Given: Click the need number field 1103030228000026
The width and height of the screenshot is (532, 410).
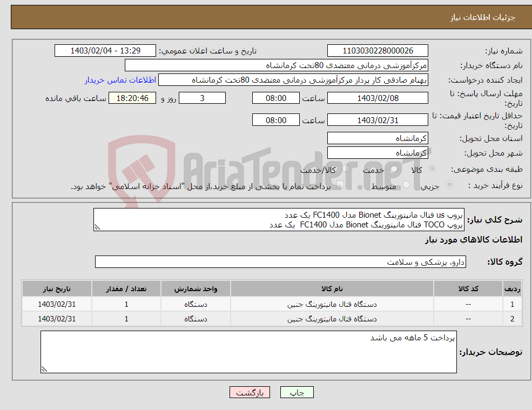Looking at the screenshot, I should (378, 51).
